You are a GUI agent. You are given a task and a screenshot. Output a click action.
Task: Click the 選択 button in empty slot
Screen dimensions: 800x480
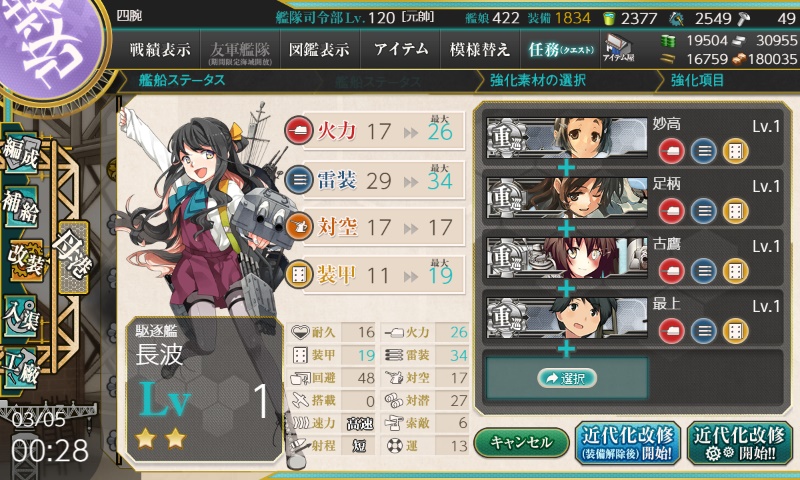pos(566,378)
